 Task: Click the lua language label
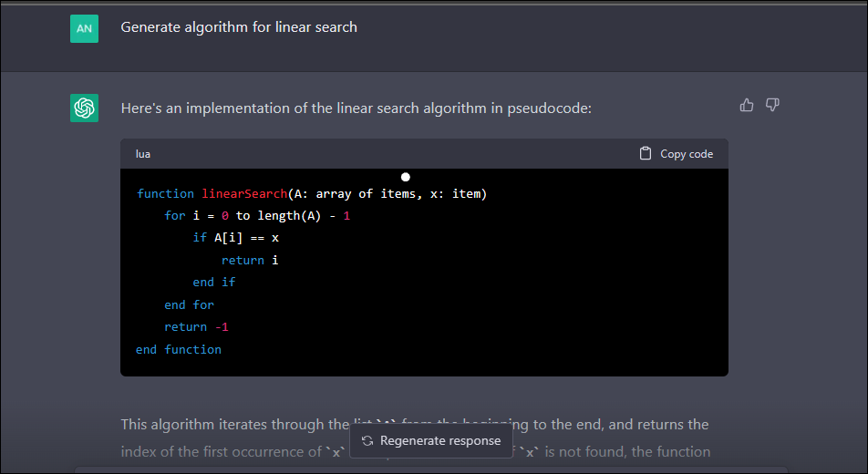coord(143,154)
